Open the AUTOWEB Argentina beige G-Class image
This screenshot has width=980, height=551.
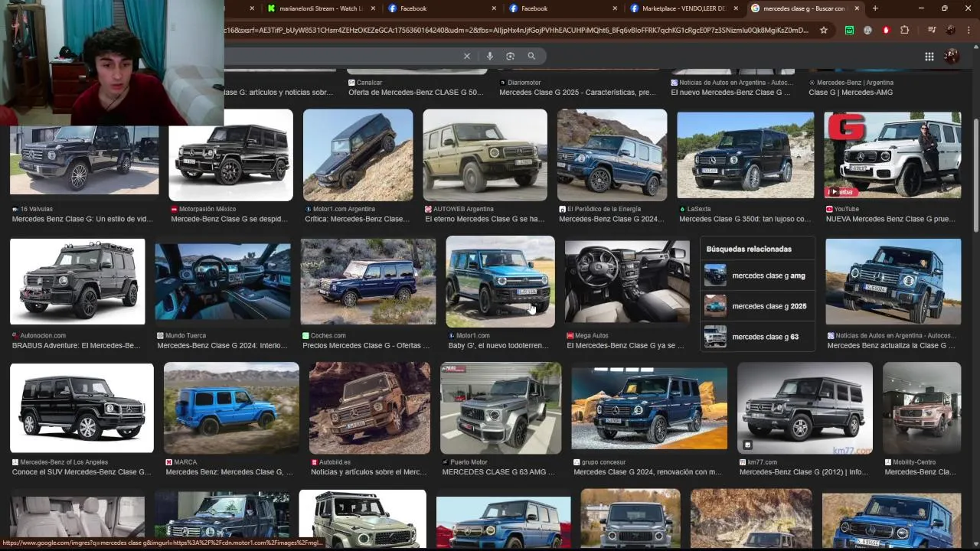coord(485,155)
